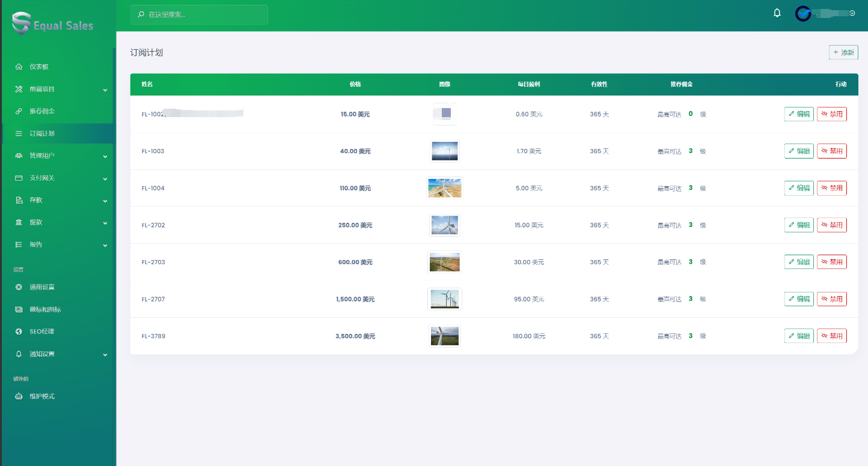This screenshot has height=466, width=868.
Task: Edit the FL-3789 plan
Action: [799, 336]
